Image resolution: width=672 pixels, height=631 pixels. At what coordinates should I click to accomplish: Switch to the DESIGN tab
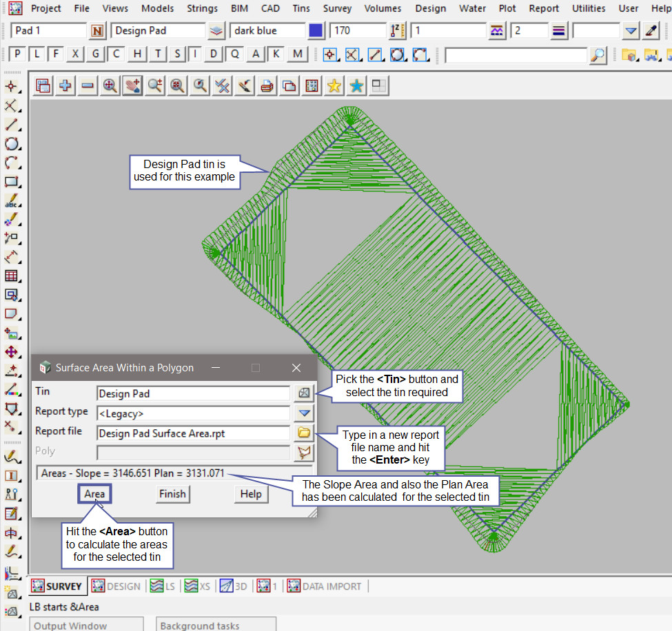pos(116,586)
